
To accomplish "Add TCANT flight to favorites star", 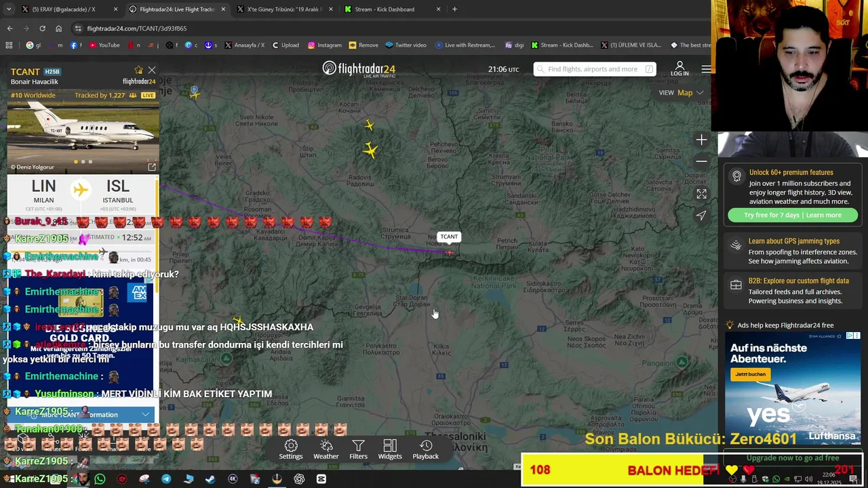I will pyautogui.click(x=138, y=70).
